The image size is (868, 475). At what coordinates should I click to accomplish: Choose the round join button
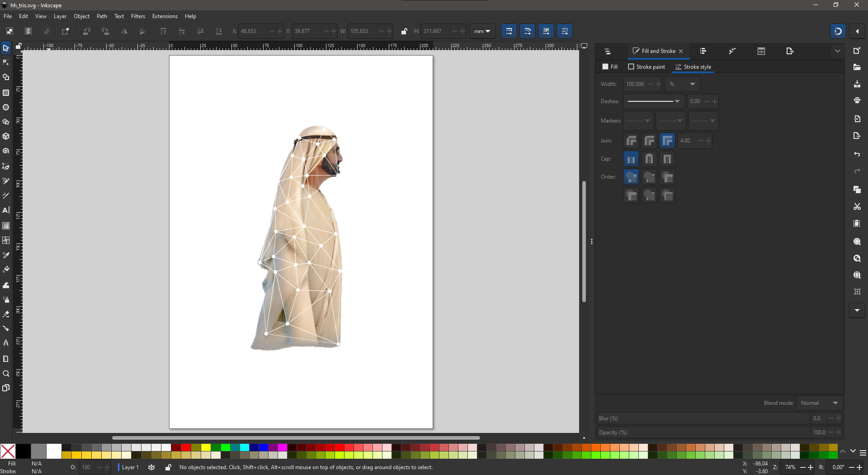[649, 141]
